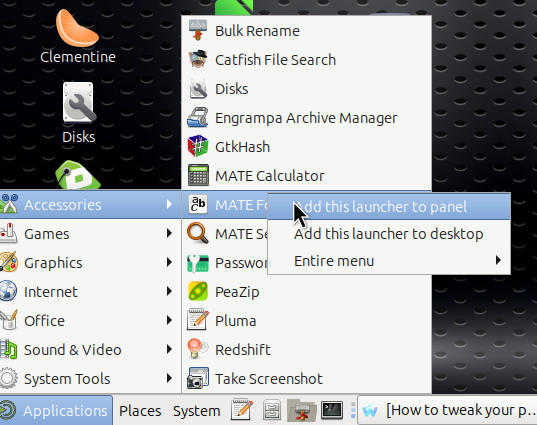Image resolution: width=537 pixels, height=425 pixels.
Task: Launch MATE Calculator
Action: click(307, 176)
